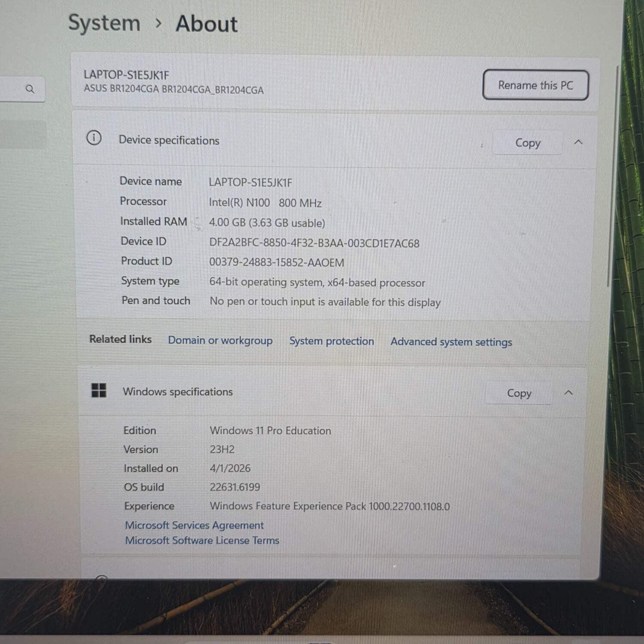644x644 pixels.
Task: Select the Product ID value 00379-24883-15852-AAOEM
Action: click(x=276, y=262)
